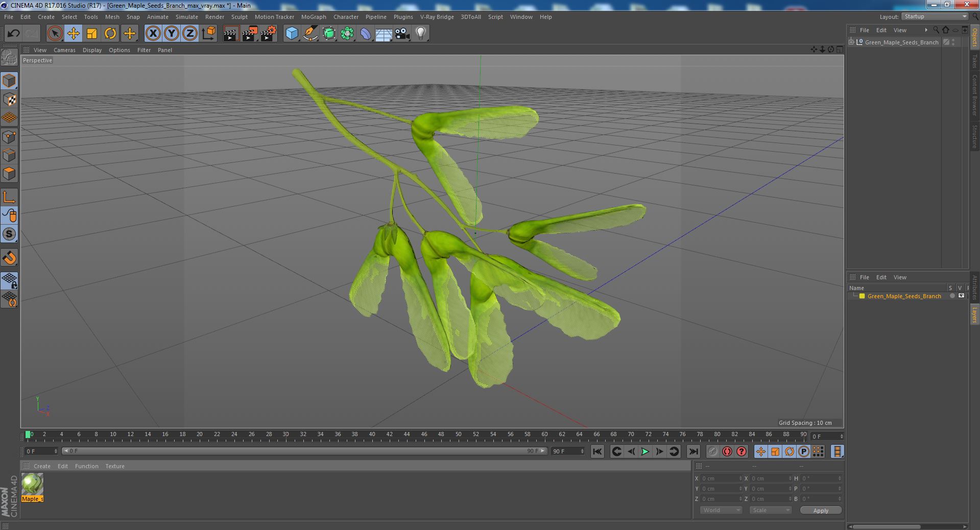Select the Maple material thumbnail

[x=32, y=484]
